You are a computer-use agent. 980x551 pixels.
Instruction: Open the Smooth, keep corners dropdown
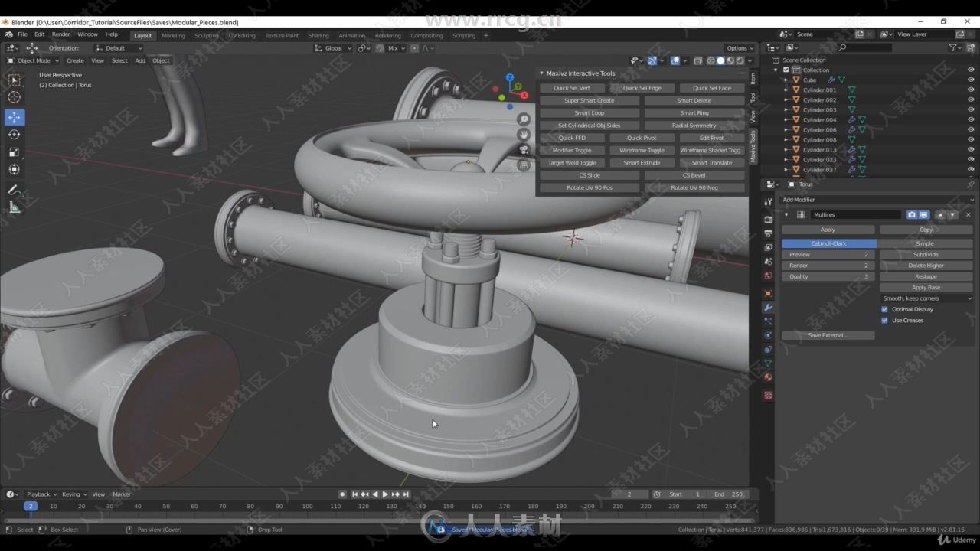[926, 298]
